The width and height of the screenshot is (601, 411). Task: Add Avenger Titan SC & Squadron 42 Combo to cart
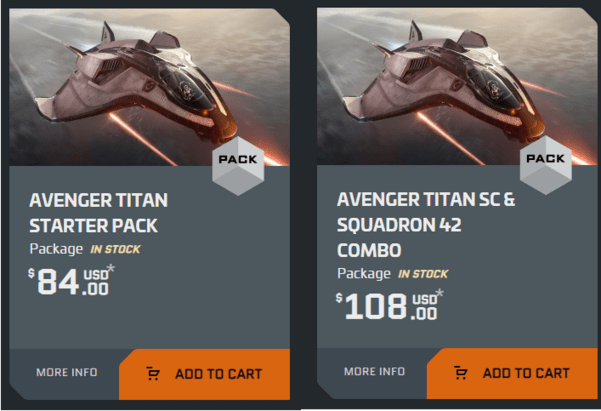513,373
